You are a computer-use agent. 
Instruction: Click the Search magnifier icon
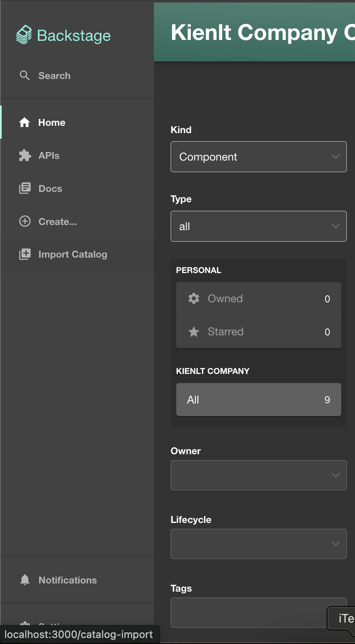tap(24, 76)
